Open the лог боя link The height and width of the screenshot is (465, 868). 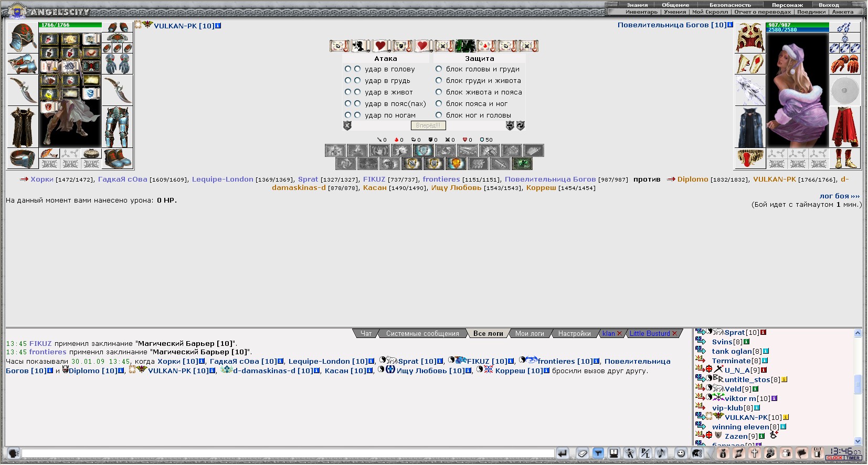coord(840,196)
